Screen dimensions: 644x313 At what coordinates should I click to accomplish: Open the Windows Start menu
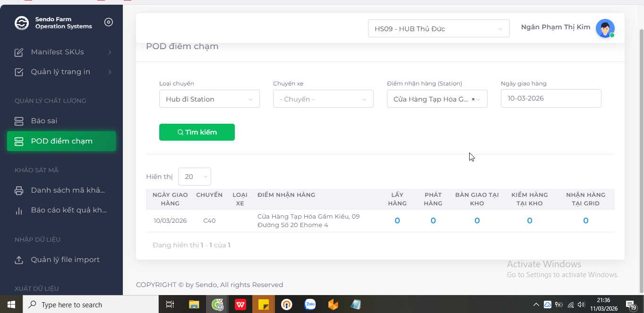[11, 305]
